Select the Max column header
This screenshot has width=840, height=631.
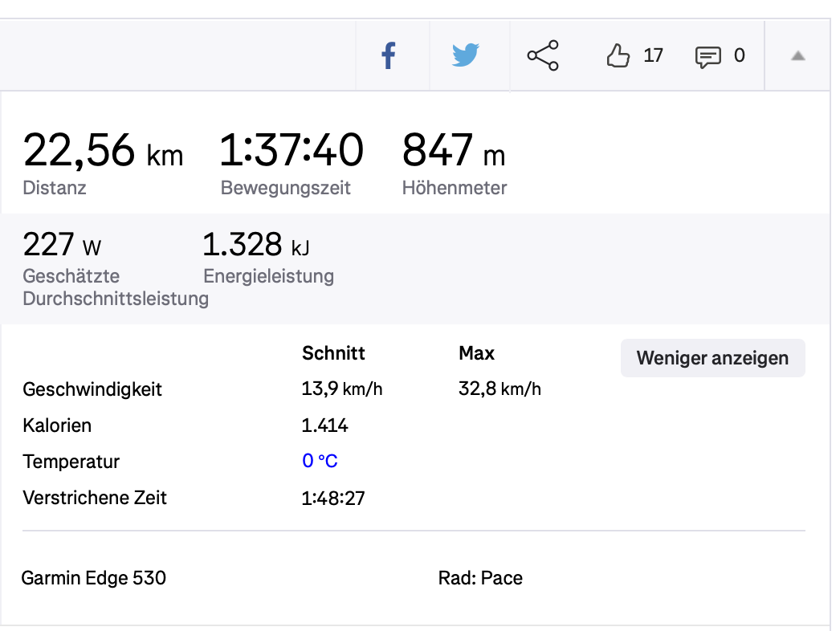476,353
